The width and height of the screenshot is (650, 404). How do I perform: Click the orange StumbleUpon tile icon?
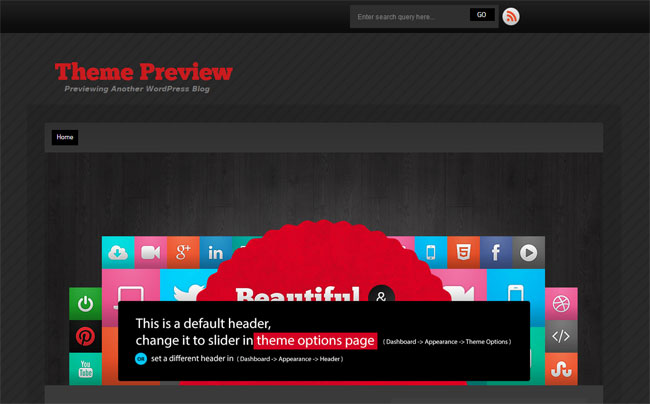[x=561, y=369]
